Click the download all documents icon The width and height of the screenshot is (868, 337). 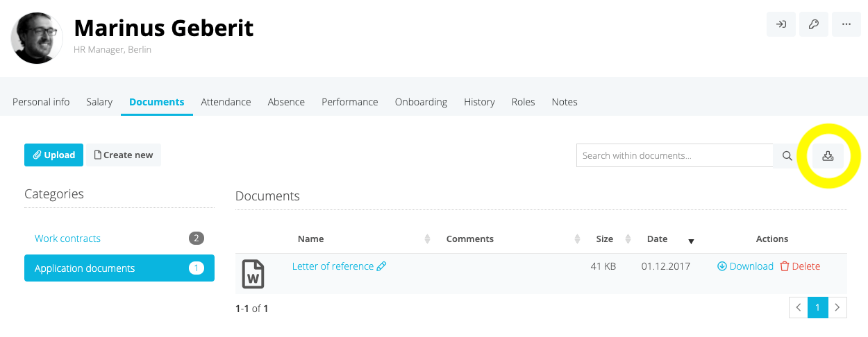[828, 156]
